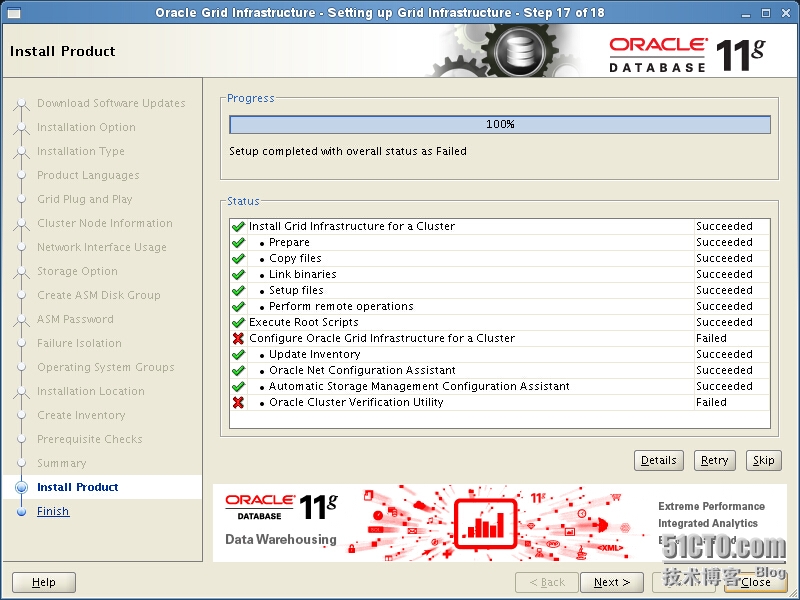Image resolution: width=800 pixels, height=600 pixels.
Task: Select Installation Option step
Action: (x=86, y=127)
